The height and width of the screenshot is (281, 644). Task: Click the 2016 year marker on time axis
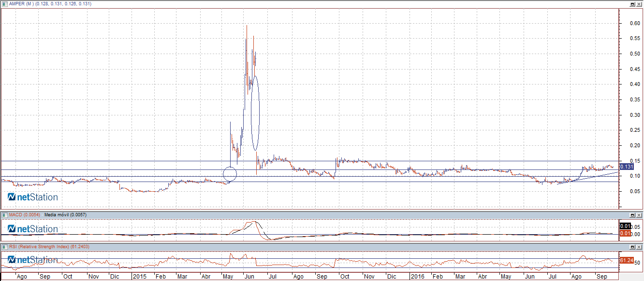tap(417, 277)
